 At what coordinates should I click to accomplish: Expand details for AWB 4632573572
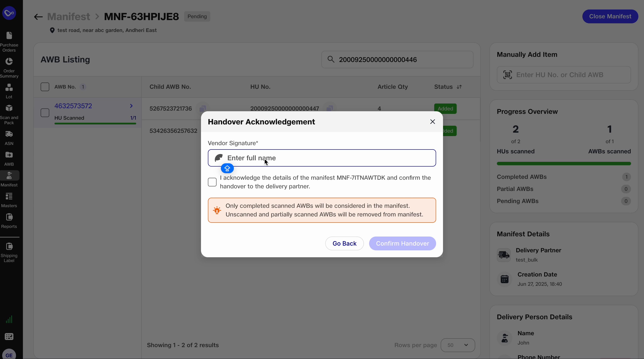point(131,106)
